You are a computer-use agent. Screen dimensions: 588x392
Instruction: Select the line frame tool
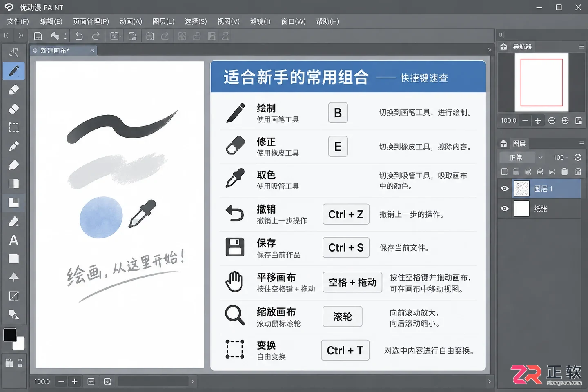13,296
